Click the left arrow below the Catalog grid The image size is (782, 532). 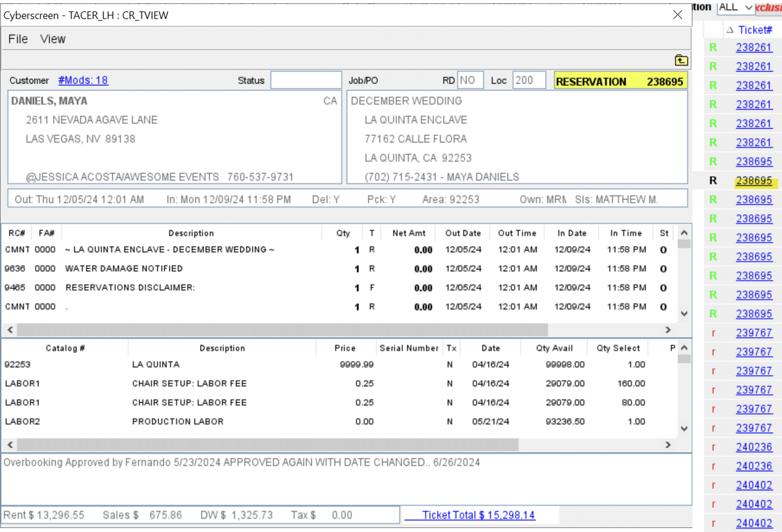point(10,444)
